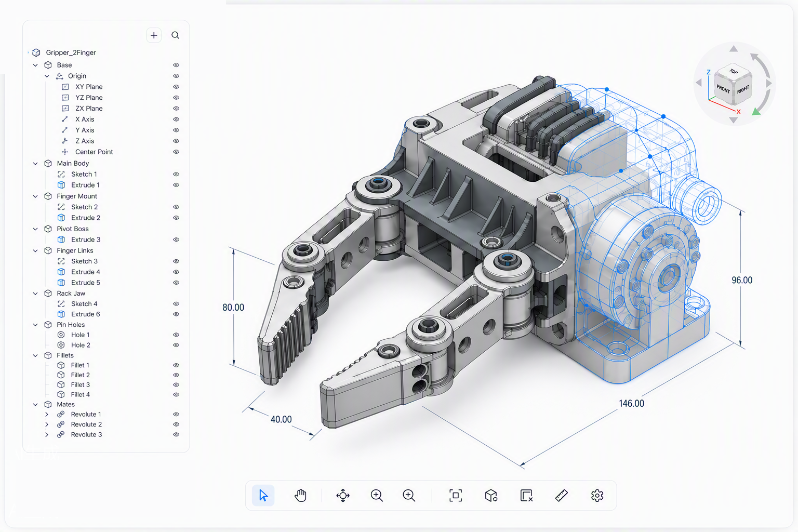Screen dimensions: 798x532
Task: Collapse the Main Body group
Action: pos(35,164)
